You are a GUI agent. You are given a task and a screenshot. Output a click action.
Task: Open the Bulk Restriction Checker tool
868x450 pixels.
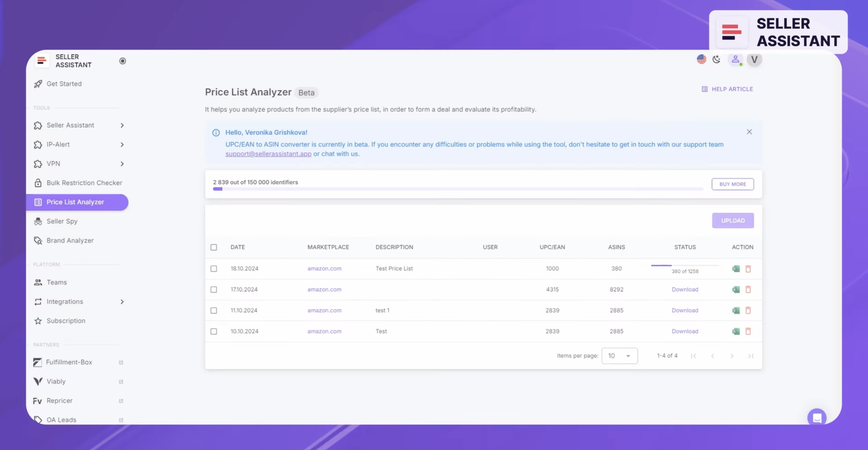tap(84, 183)
